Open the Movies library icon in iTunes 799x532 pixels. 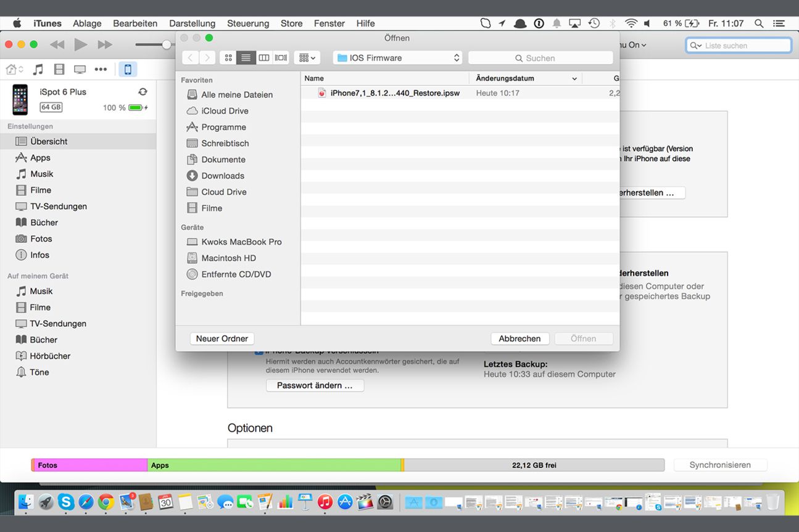[x=59, y=69]
